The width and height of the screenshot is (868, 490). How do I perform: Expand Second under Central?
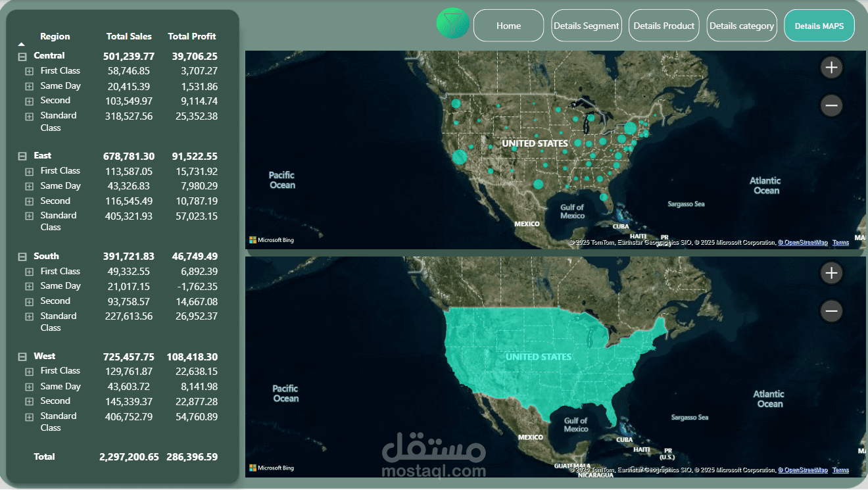tap(29, 101)
